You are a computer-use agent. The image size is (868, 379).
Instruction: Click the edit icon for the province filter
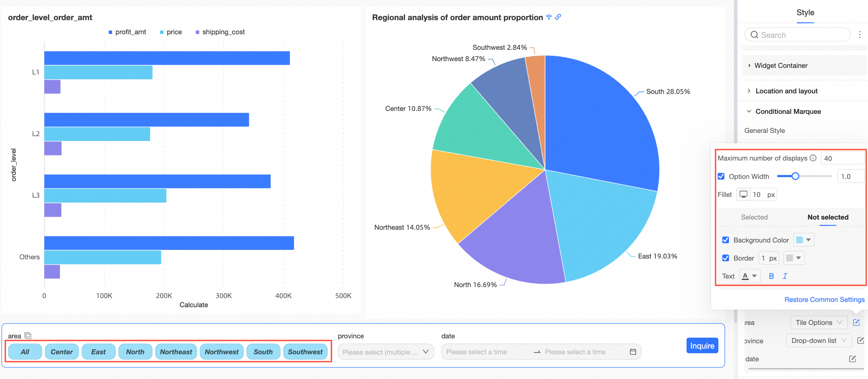tap(861, 340)
